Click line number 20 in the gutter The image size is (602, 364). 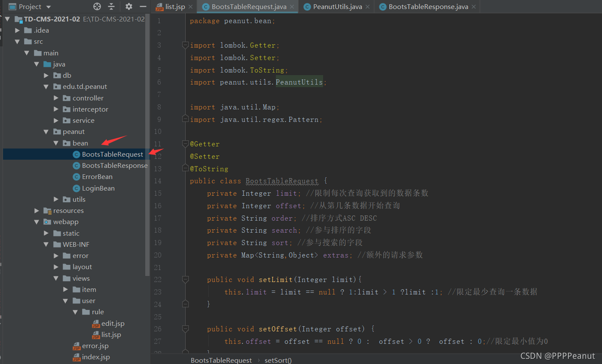158,255
